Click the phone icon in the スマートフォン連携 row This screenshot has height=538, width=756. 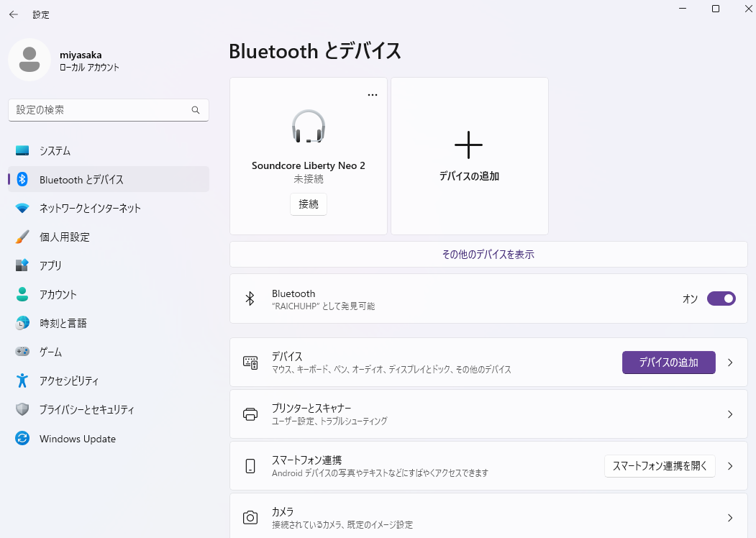coord(250,466)
